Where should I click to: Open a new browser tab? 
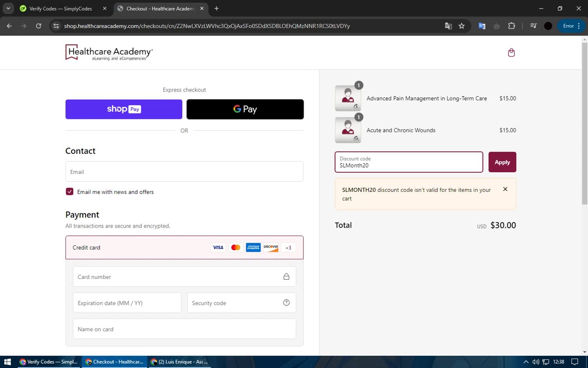pos(216,8)
